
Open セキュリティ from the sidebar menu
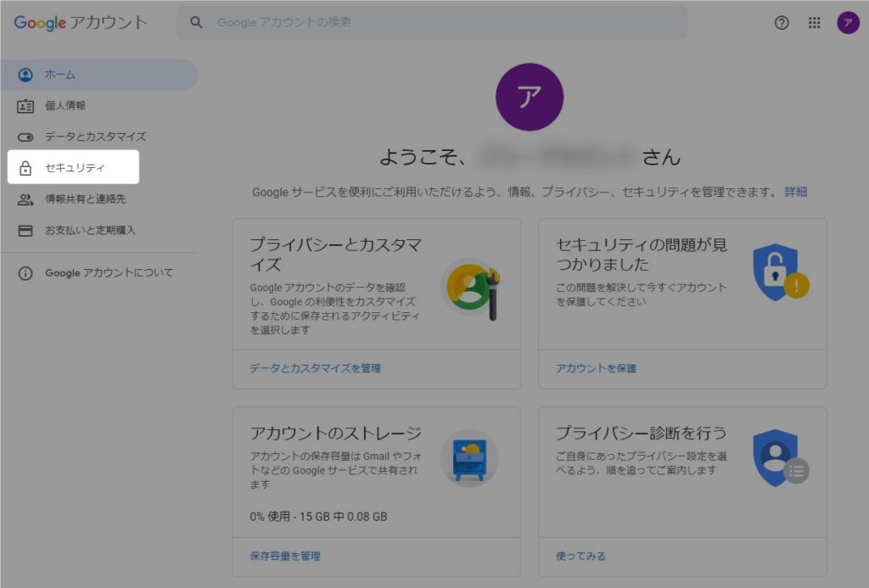(x=75, y=168)
